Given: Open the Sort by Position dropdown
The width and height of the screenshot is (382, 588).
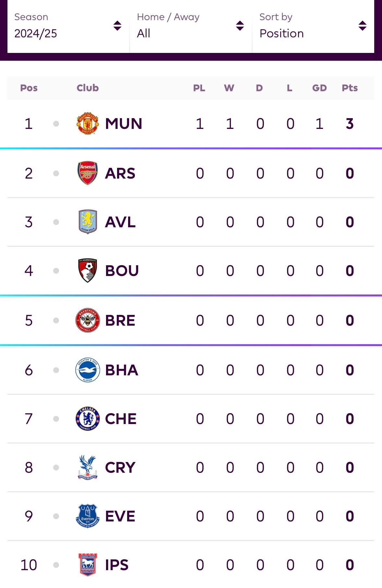Looking at the screenshot, I should 313,26.
